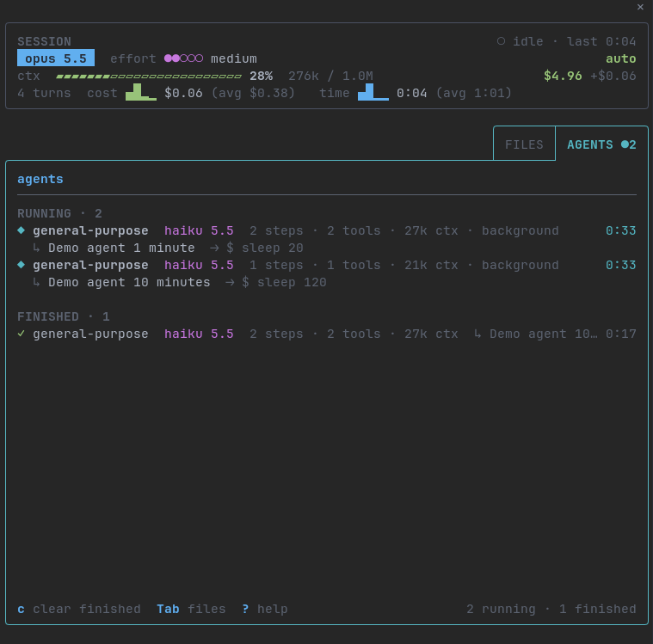Image resolution: width=653 pixels, height=644 pixels.
Task: Click the 0:04 (avg 1:01) time value
Action: [x=454, y=93]
